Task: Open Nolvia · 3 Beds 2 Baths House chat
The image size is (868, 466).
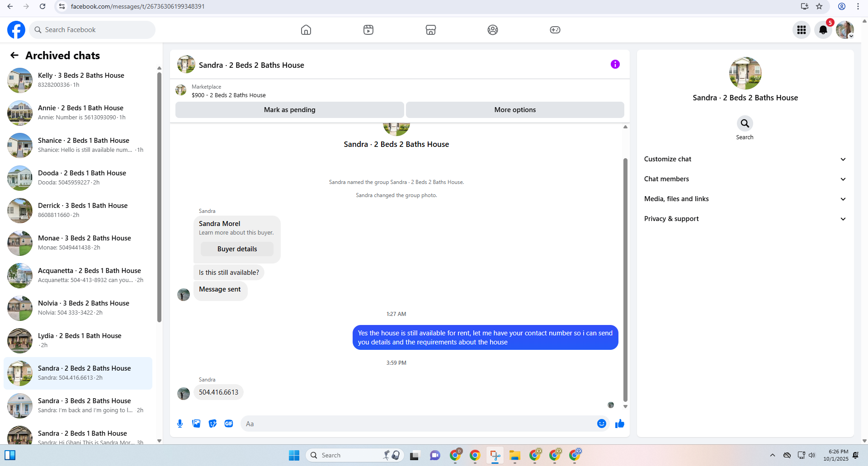Action: pos(78,308)
